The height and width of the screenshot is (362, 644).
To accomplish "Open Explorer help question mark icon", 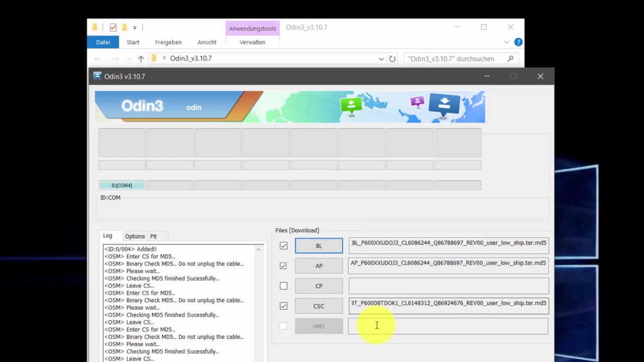I will 518,42.
